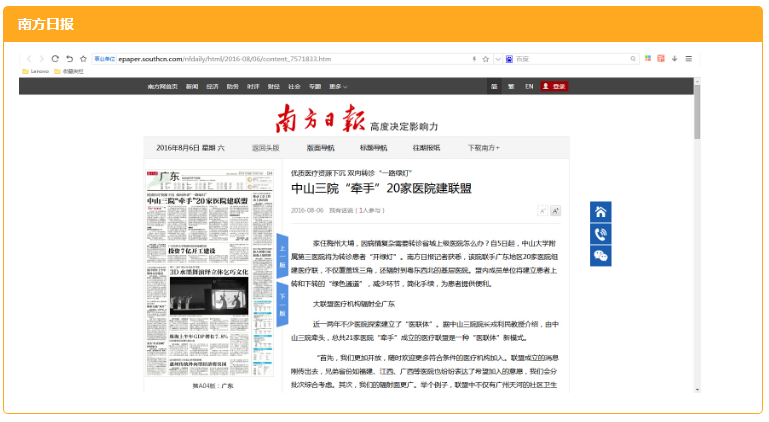Click the blue WeChat icon in the side panel
This screenshot has height=422, width=769.
(601, 256)
